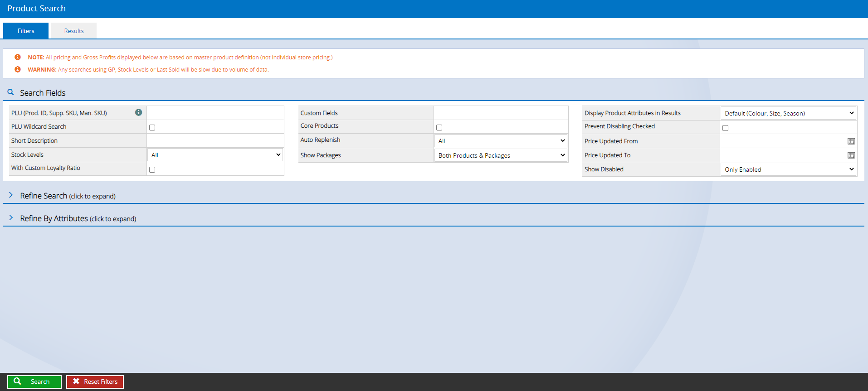Viewport: 868px width, 391px height.
Task: Click the WARNING alert icon
Action: pos(18,69)
